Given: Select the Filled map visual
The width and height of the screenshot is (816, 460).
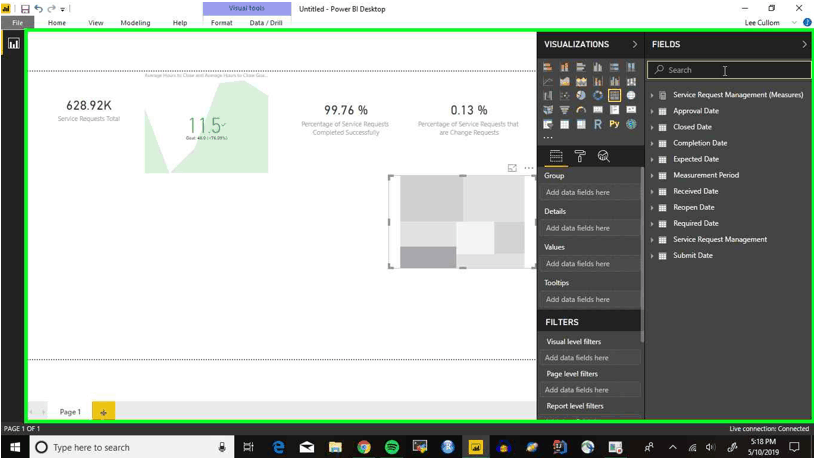Looking at the screenshot, I should point(547,110).
